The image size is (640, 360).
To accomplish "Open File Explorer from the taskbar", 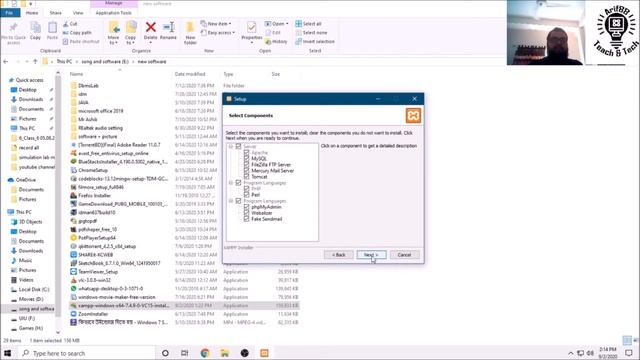I will pos(225,353).
